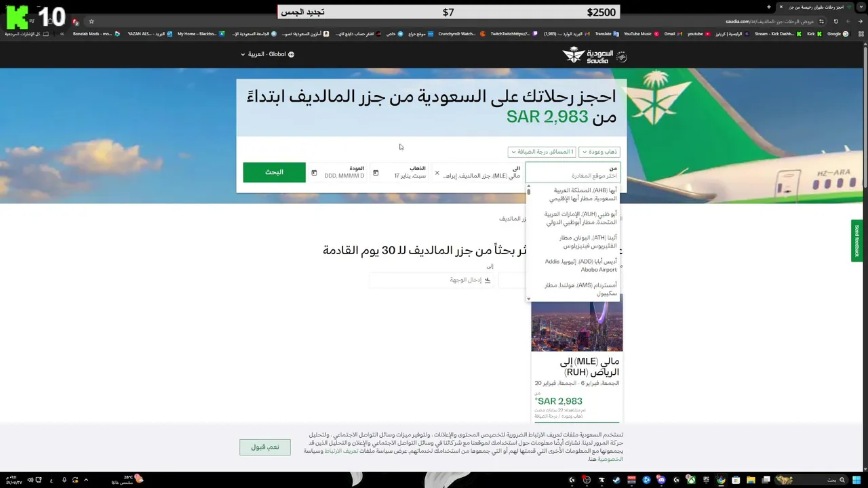Click the Windows taskbar search box
Viewport: 868px width, 488px height.
(x=812, y=480)
